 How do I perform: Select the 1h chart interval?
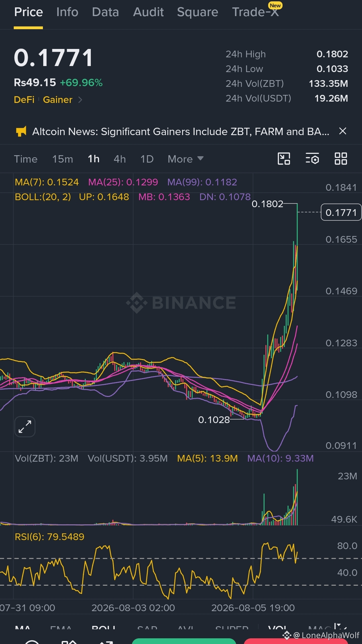(x=94, y=159)
